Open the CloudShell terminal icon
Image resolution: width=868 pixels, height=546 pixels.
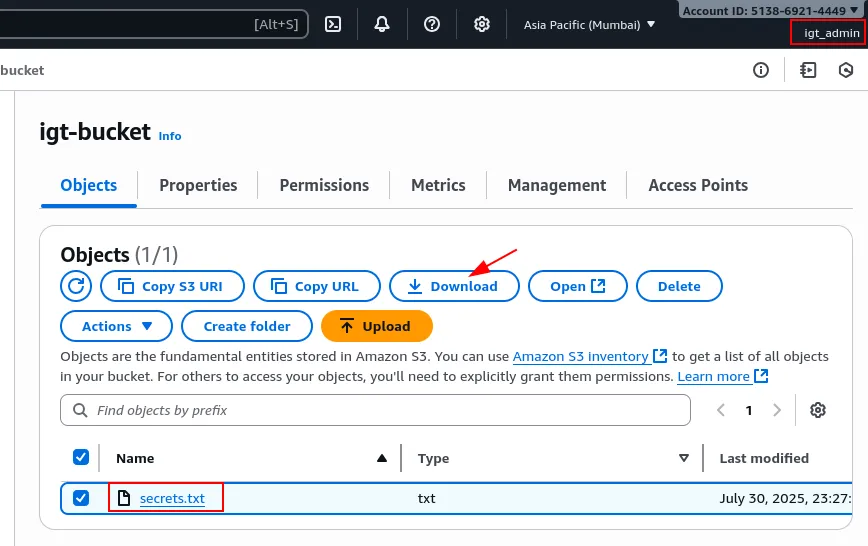point(334,24)
